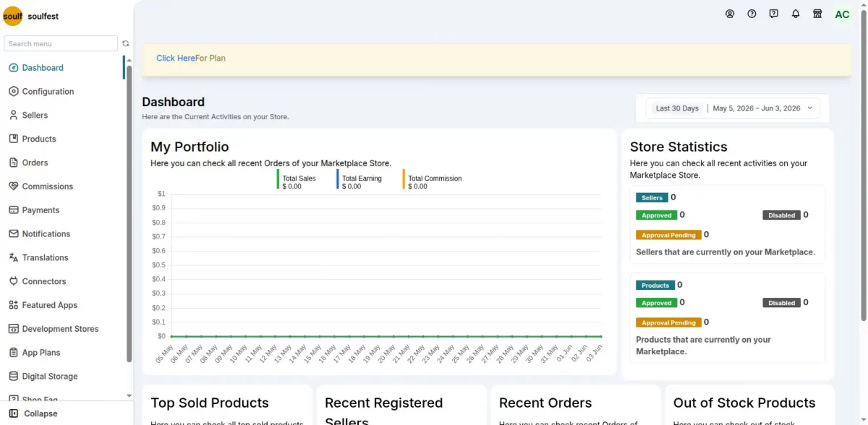Click the Collapse sidebar panel icon
868x425 pixels.
[14, 413]
